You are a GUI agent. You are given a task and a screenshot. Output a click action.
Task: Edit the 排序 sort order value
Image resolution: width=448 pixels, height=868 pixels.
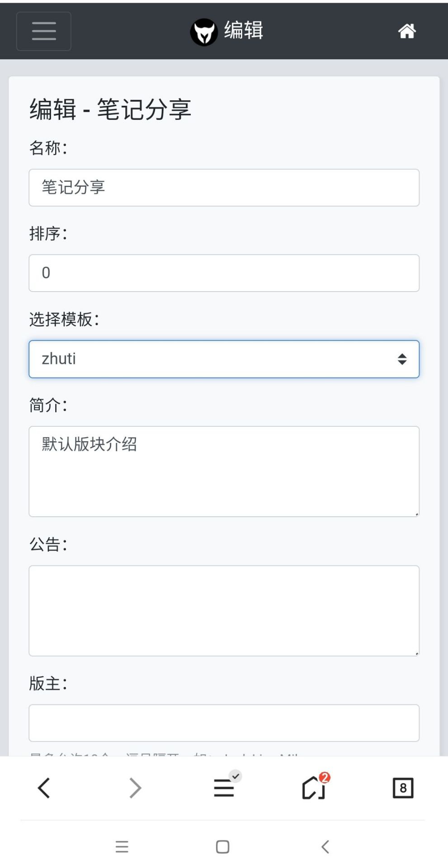point(224,273)
